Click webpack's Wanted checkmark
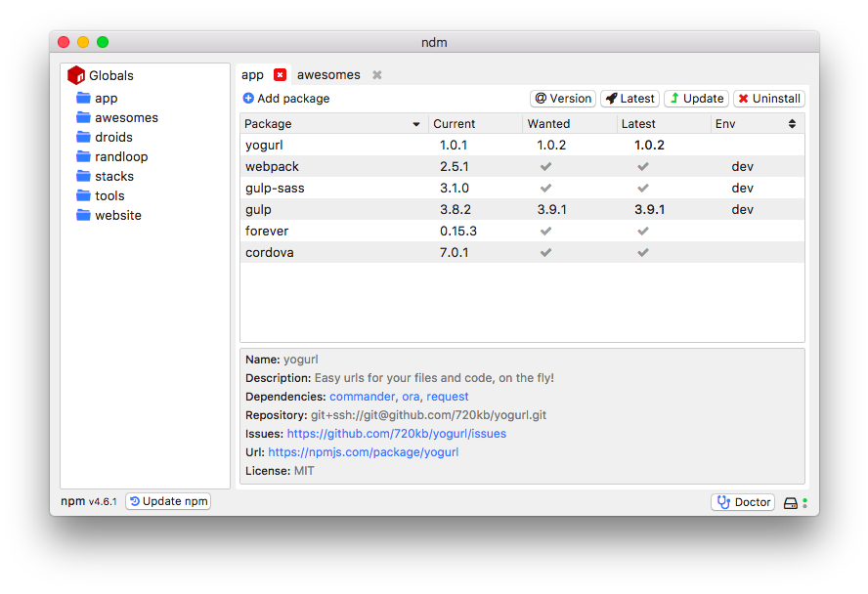The height and width of the screenshot is (594, 868). click(x=545, y=166)
